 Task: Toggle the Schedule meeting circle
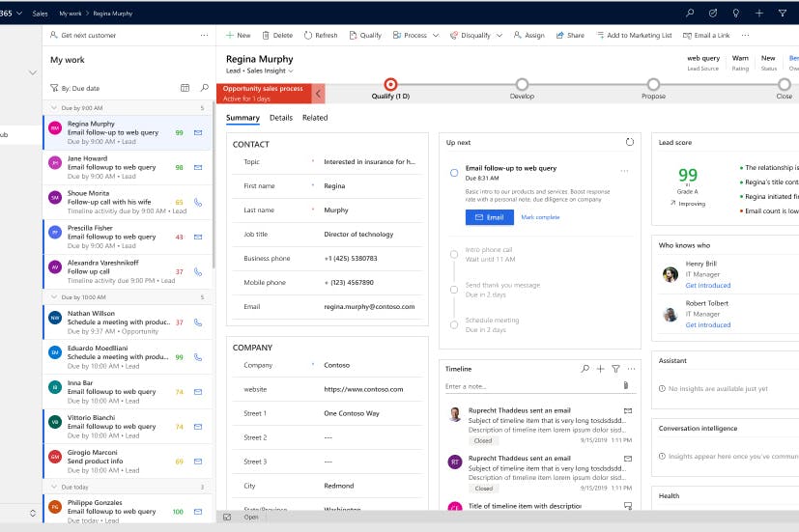coord(453,324)
